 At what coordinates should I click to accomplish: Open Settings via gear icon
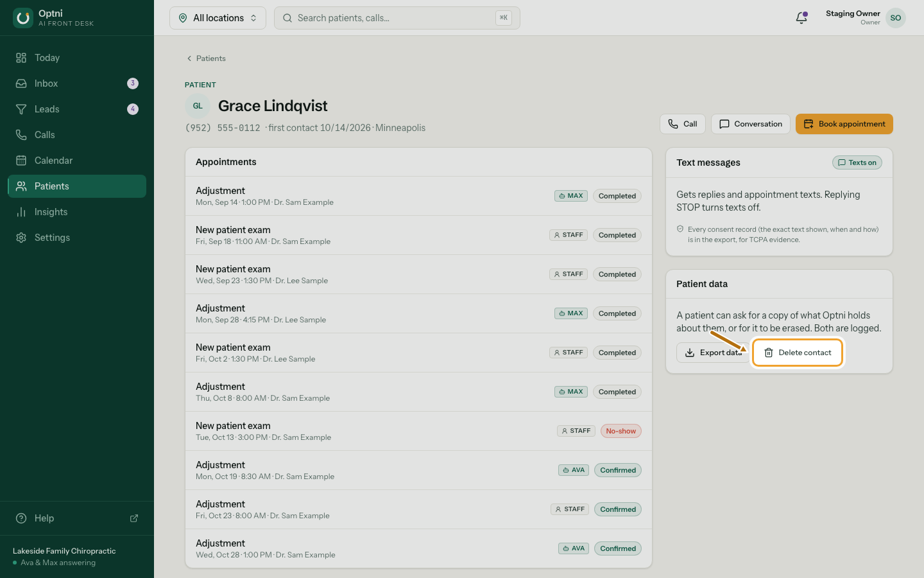click(x=21, y=238)
